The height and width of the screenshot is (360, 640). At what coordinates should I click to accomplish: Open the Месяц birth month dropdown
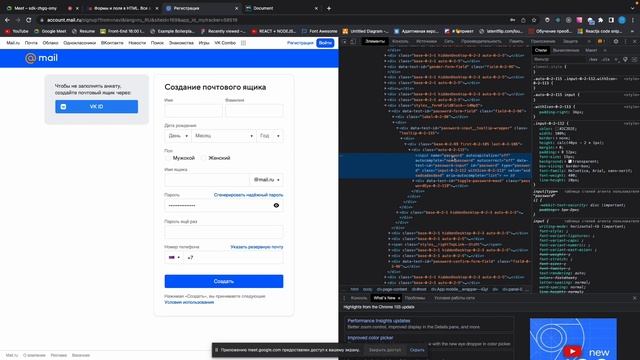(x=224, y=136)
